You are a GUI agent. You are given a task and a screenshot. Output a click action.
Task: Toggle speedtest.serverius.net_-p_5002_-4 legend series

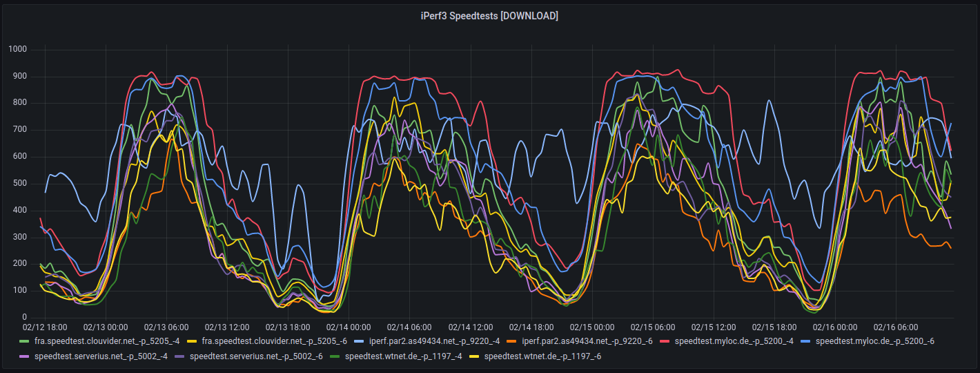(x=101, y=356)
